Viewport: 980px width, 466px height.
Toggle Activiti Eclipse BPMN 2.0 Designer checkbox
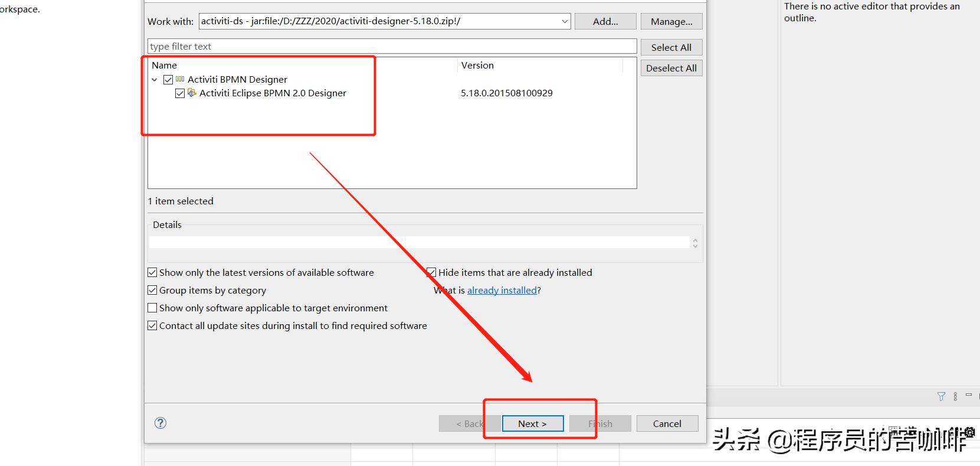click(180, 93)
